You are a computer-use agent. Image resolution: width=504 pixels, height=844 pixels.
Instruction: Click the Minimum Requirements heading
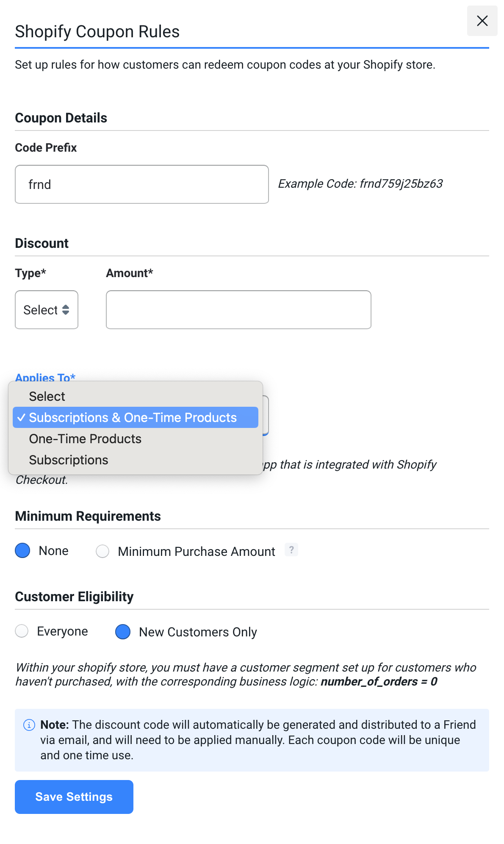88,516
